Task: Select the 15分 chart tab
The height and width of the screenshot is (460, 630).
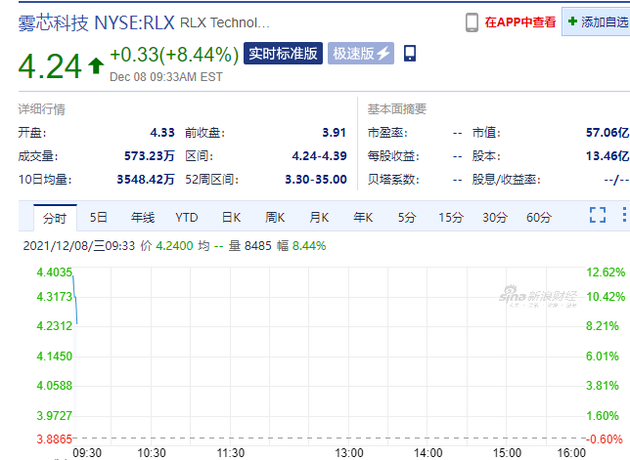Action: [451, 218]
